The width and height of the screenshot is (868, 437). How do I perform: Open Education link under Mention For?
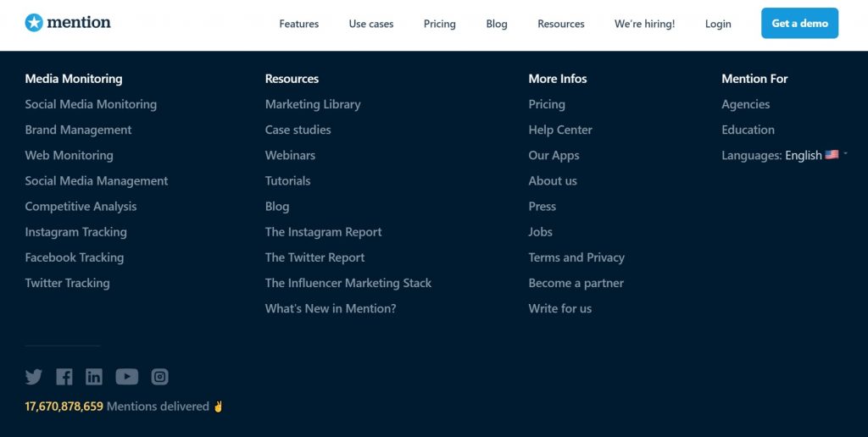point(748,130)
